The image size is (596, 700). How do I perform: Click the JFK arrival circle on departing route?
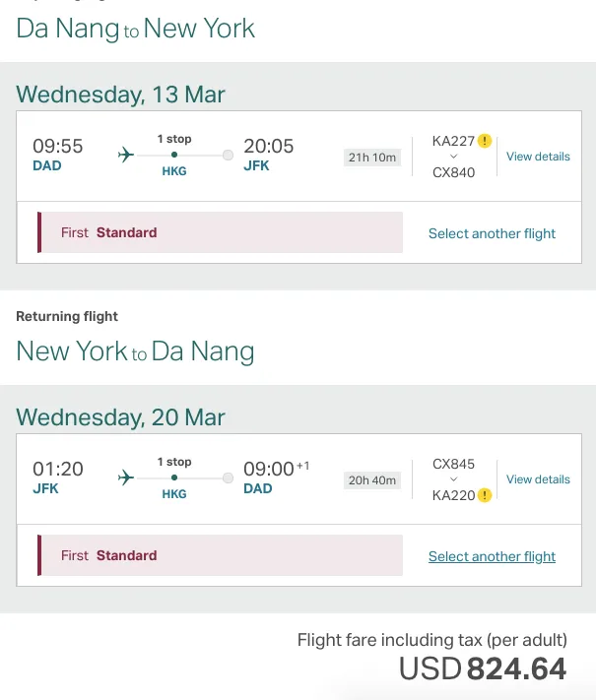[x=228, y=155]
